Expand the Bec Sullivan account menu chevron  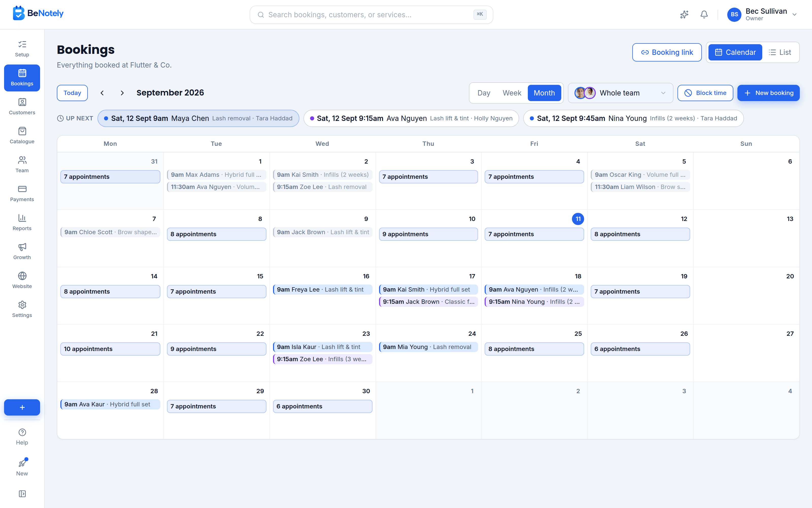point(794,14)
